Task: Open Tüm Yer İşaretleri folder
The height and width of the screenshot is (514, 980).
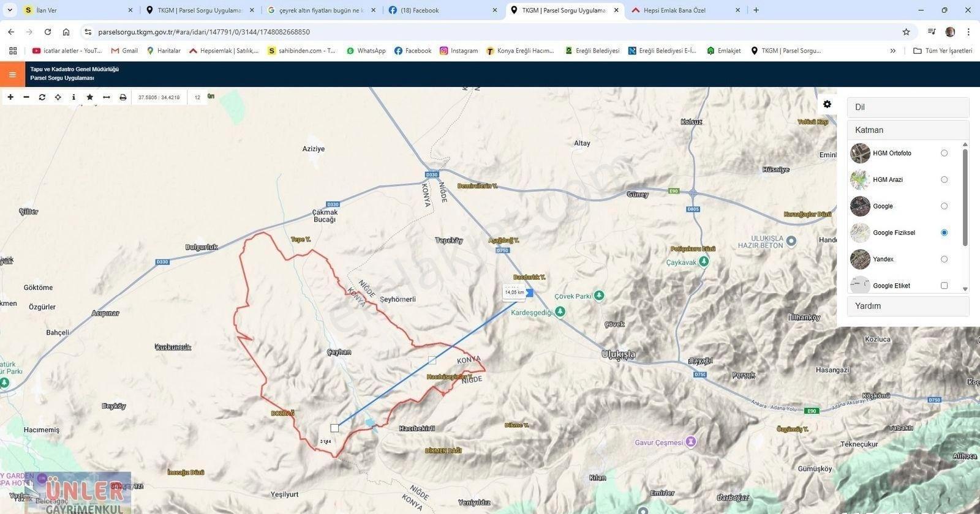Action: (943, 51)
